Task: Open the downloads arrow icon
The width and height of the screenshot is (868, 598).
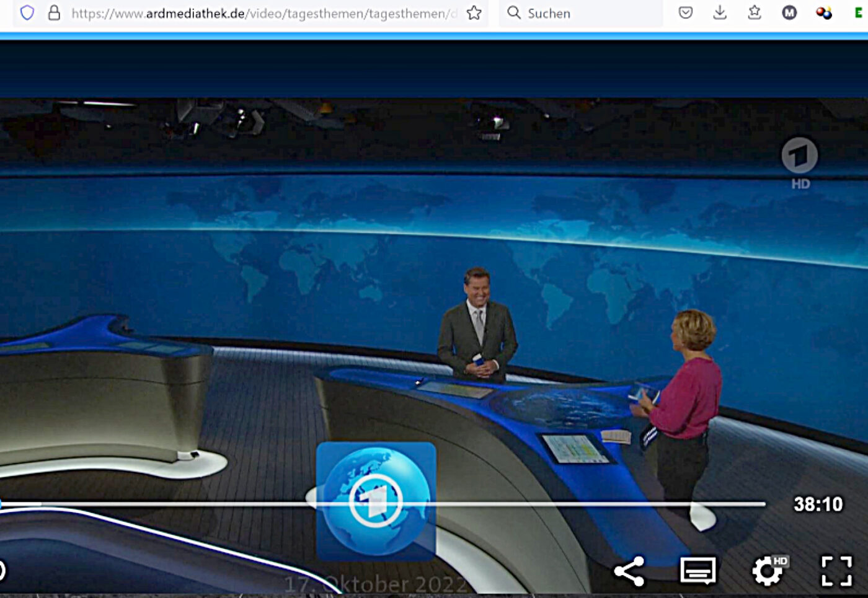Action: point(720,12)
